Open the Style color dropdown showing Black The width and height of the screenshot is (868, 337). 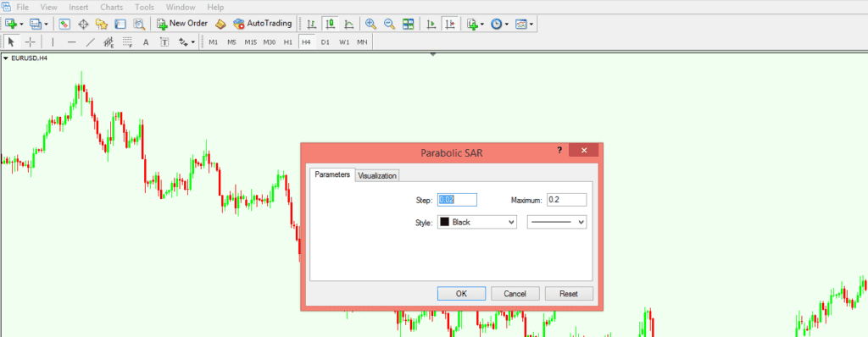click(x=476, y=222)
